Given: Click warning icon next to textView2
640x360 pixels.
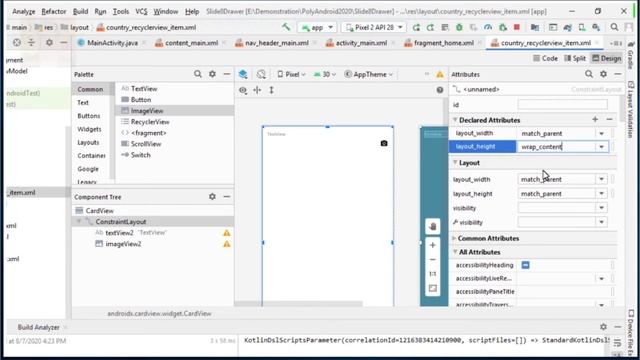Looking at the screenshot, I should [227, 233].
